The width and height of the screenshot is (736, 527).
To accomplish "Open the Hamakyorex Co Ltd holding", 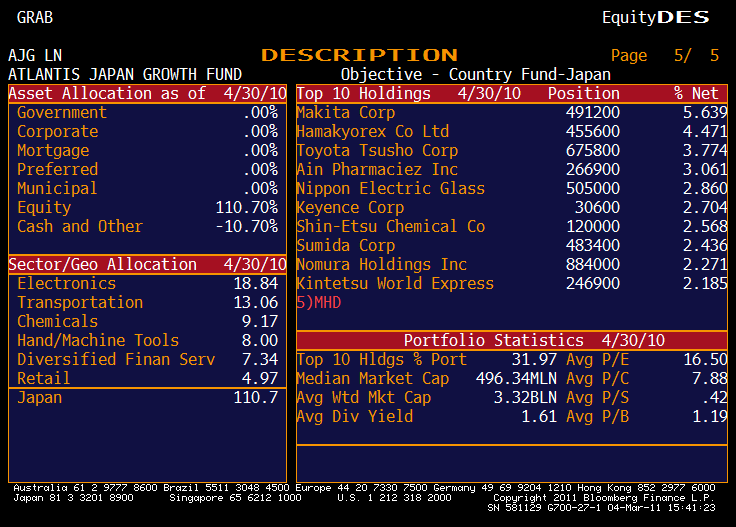I will [372, 132].
